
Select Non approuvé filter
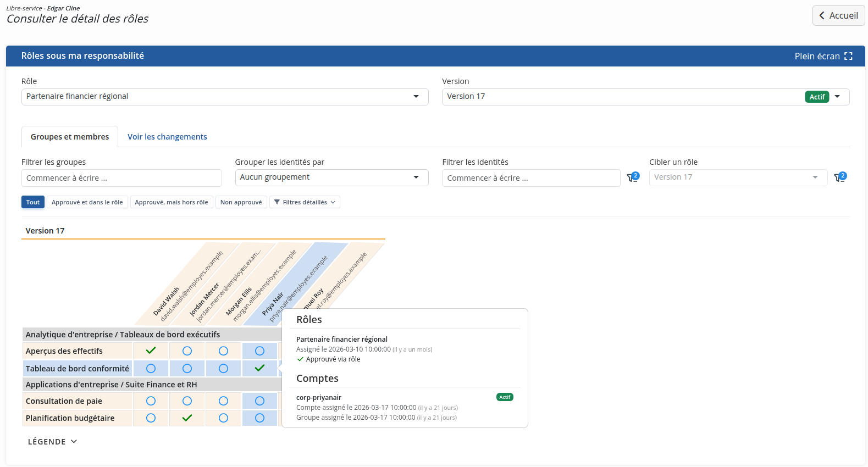pos(241,202)
